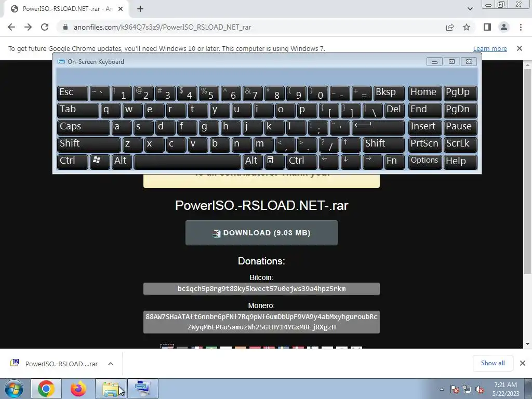Close the PowerISO.-RSLOAD.NET-.rar tab
This screenshot has height=399, width=532.
tap(121, 9)
